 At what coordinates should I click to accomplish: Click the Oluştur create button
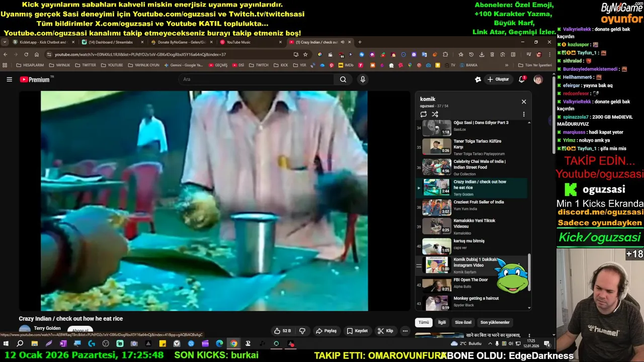498,79
